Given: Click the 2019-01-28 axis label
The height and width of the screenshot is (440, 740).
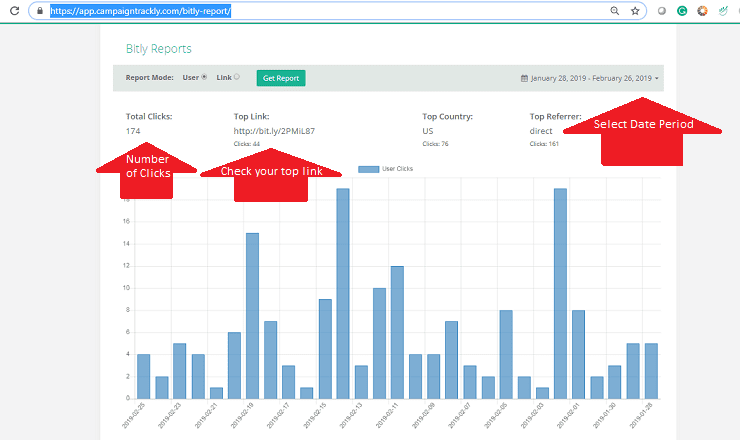Looking at the screenshot, I should (641, 415).
